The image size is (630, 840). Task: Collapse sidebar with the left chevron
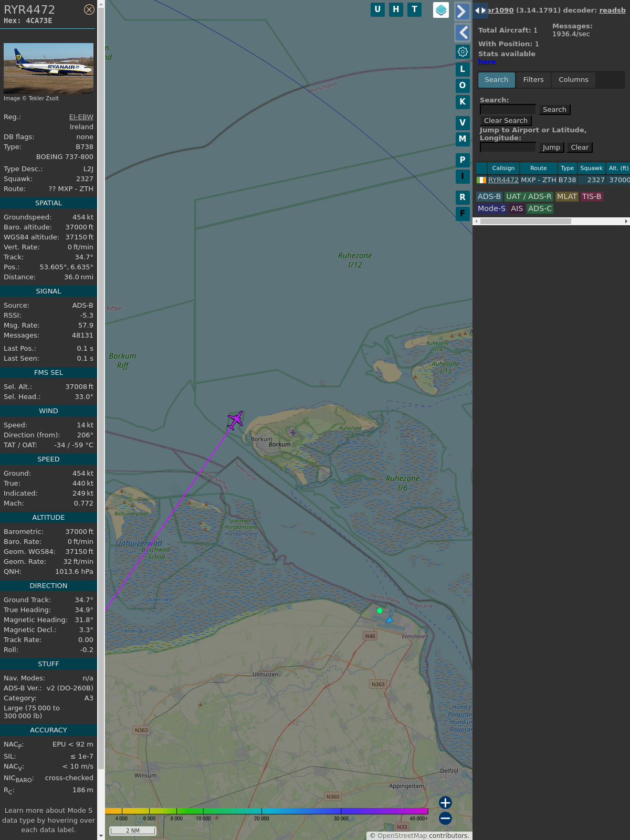(463, 33)
